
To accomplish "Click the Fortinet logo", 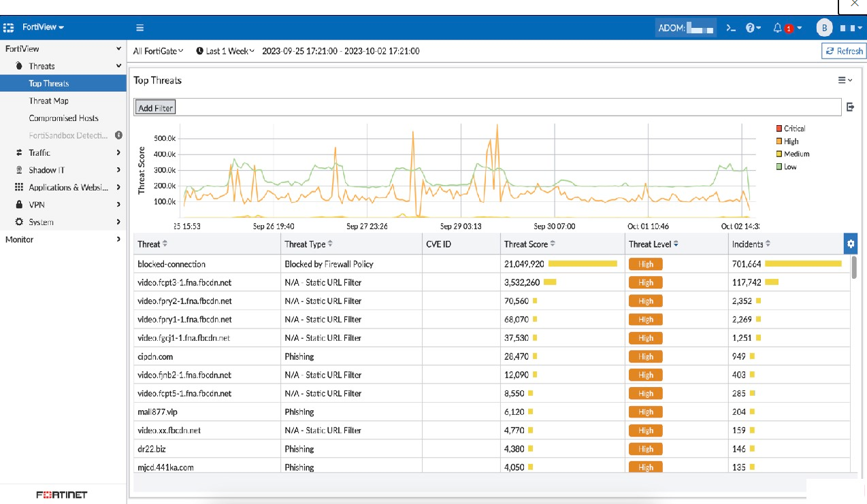I will pos(62,494).
